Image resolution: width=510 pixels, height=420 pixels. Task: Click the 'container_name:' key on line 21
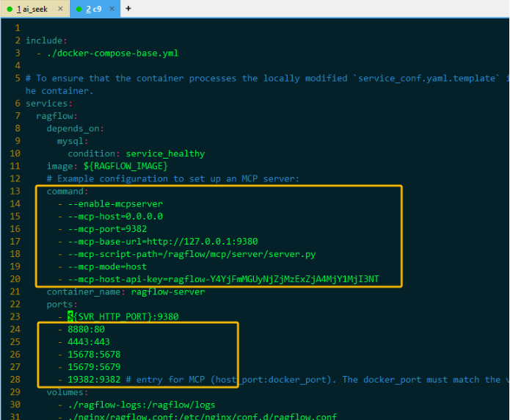(86, 292)
